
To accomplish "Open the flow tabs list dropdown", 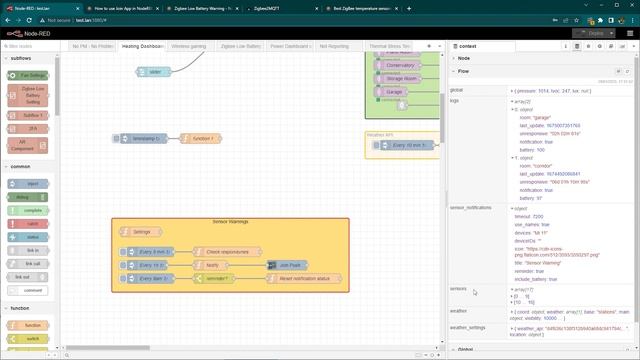I will click(x=439, y=46).
